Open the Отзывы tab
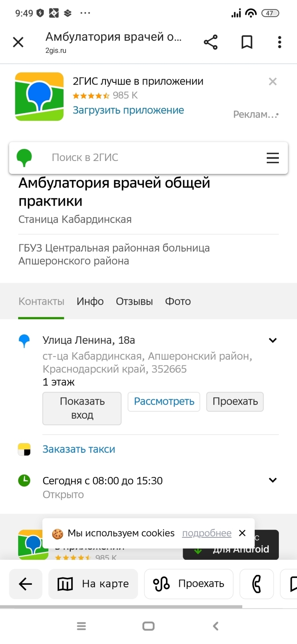This screenshot has width=297, height=644. (134, 301)
